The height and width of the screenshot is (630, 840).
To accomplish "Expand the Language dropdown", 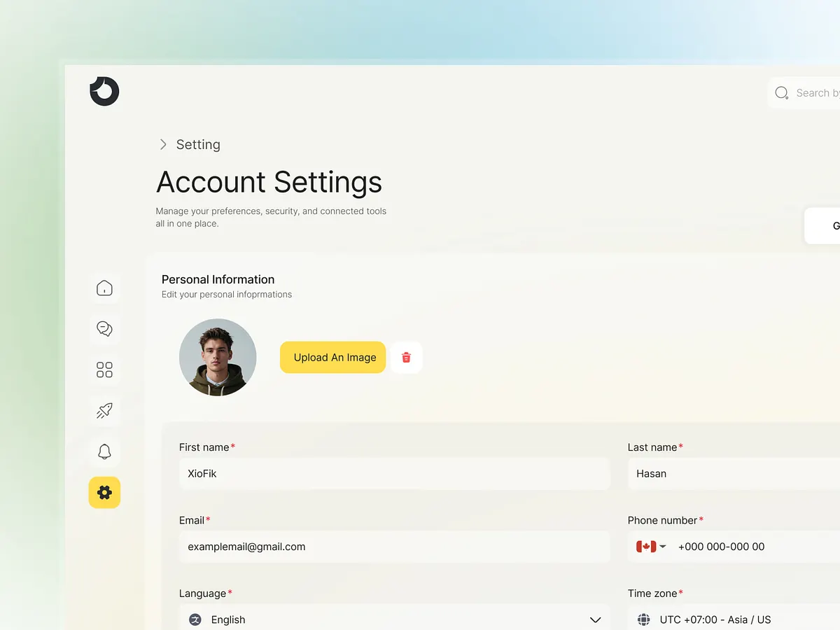I will tap(595, 619).
